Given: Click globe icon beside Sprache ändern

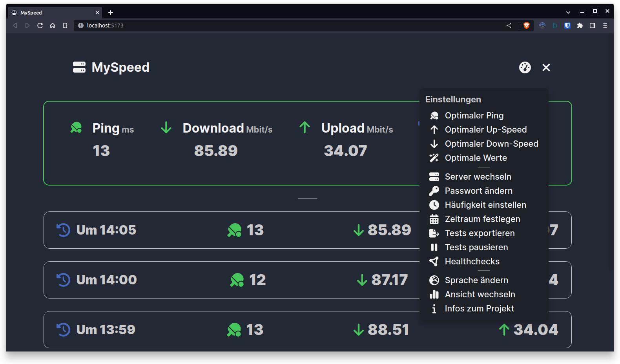Looking at the screenshot, I should point(434,280).
